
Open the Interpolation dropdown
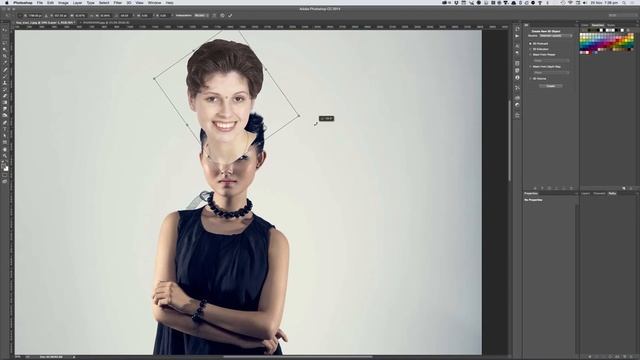[x=201, y=16]
